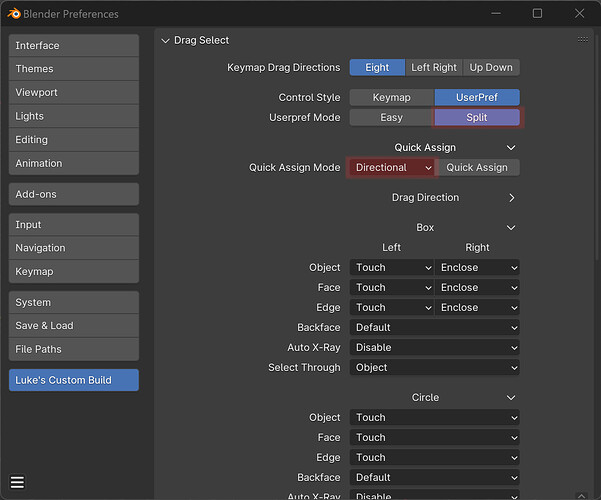Screen dimensions: 601x500
Task: Click the Blender logo in the title bar
Action: 14,14
